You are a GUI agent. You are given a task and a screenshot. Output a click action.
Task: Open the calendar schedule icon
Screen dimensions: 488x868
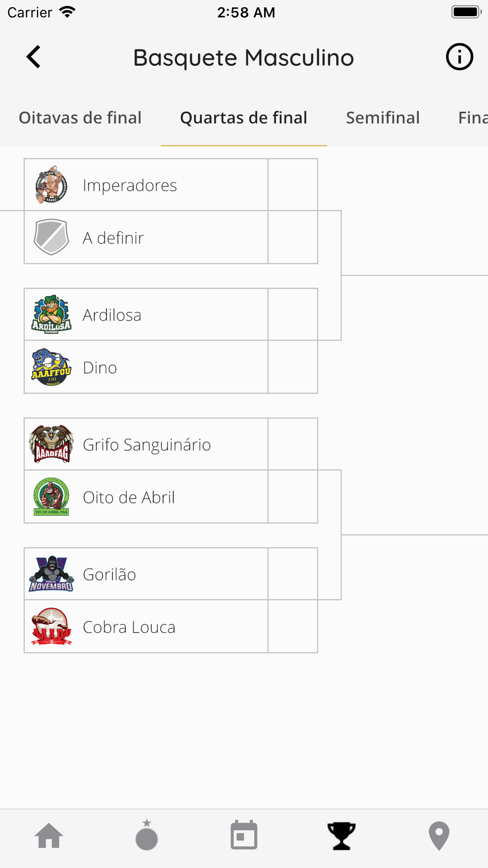click(244, 835)
